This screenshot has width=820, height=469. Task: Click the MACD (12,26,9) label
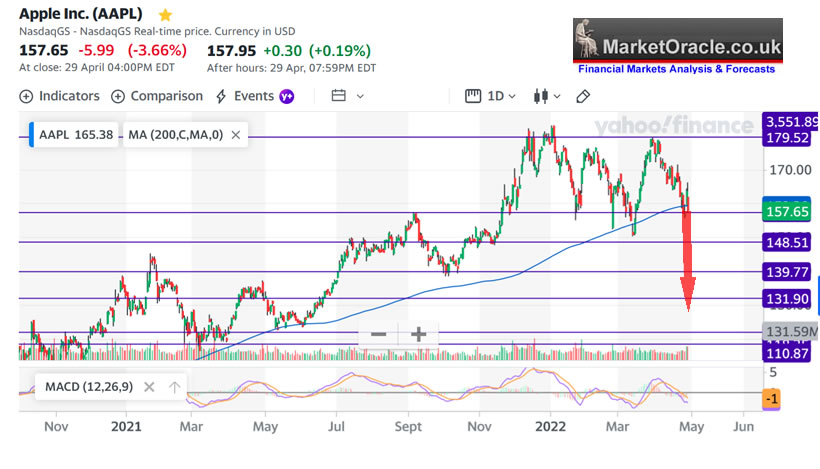tap(89, 387)
